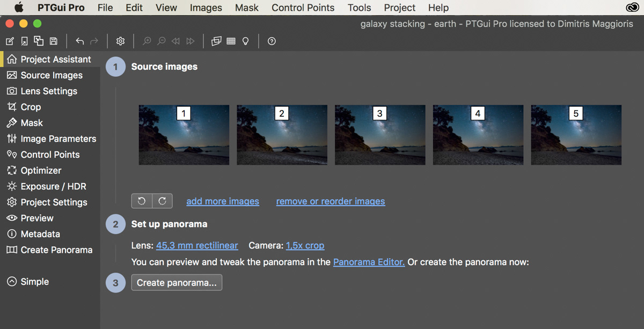Viewport: 644px width, 329px height.
Task: Click the lightbulb assistant icon
Action: pyautogui.click(x=246, y=41)
